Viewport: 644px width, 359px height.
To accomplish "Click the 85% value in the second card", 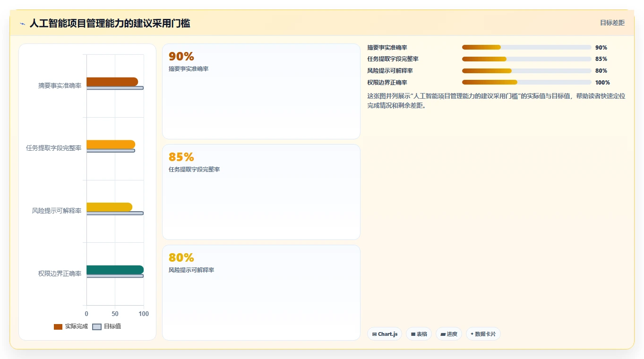I will [x=181, y=157].
